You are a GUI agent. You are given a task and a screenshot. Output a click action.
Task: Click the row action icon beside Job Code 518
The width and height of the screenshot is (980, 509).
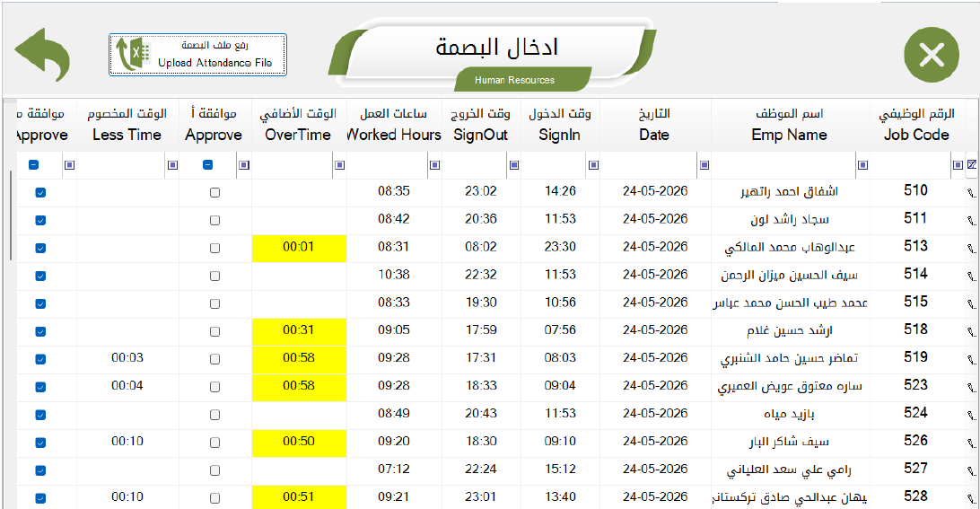971,332
